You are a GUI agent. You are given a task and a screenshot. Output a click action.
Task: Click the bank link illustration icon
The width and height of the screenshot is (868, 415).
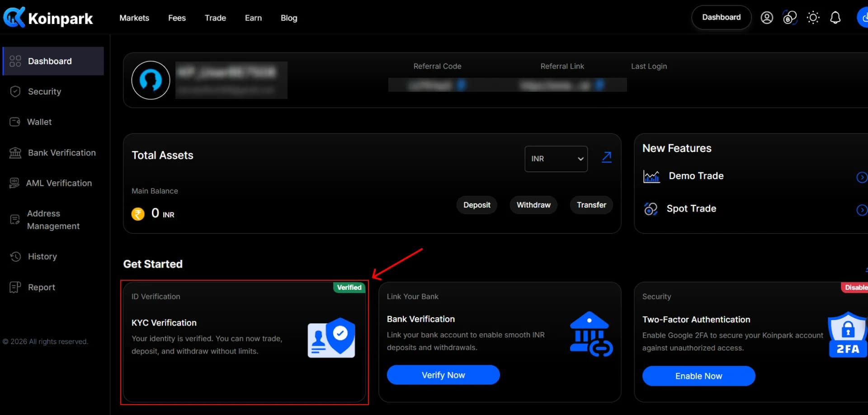591,334
